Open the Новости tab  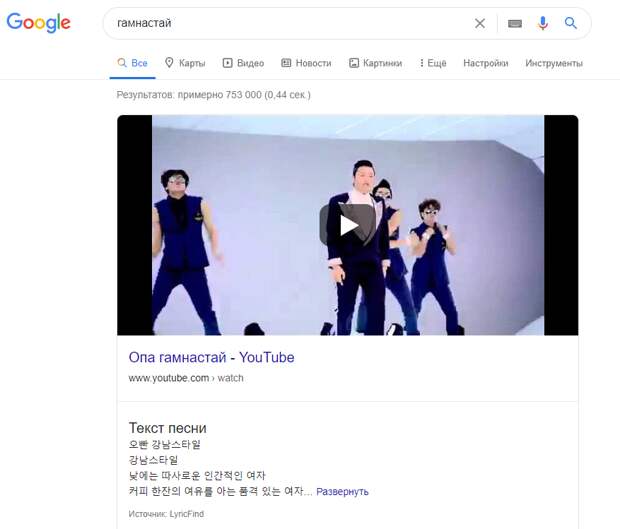pos(306,63)
